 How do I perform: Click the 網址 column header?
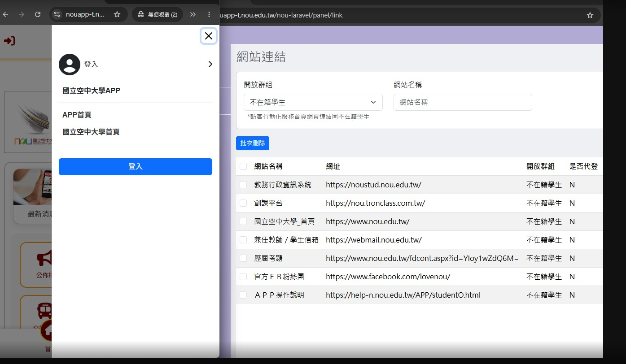[333, 166]
